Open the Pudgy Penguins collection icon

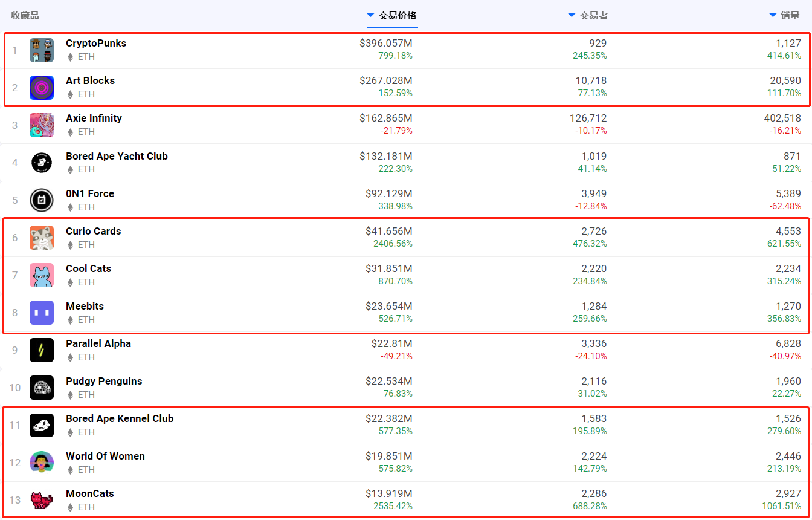click(42, 388)
